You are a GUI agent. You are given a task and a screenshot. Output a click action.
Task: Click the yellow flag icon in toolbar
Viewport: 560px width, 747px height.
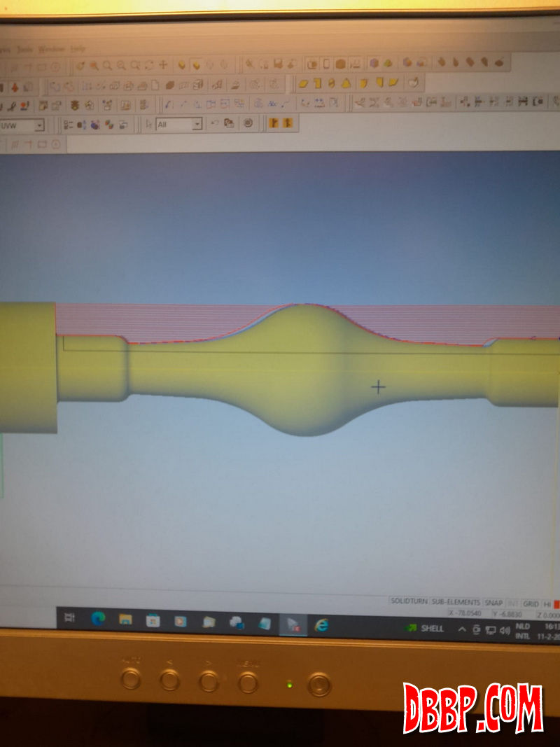274,124
